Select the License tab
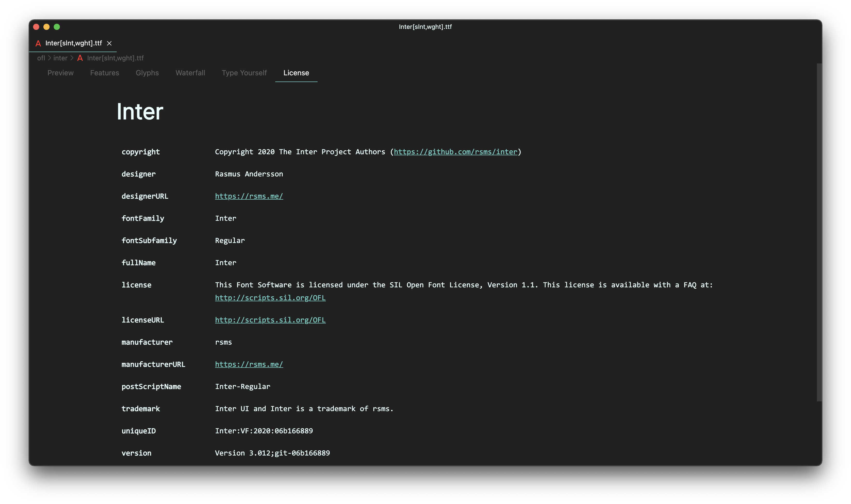The width and height of the screenshot is (851, 504). [x=296, y=73]
